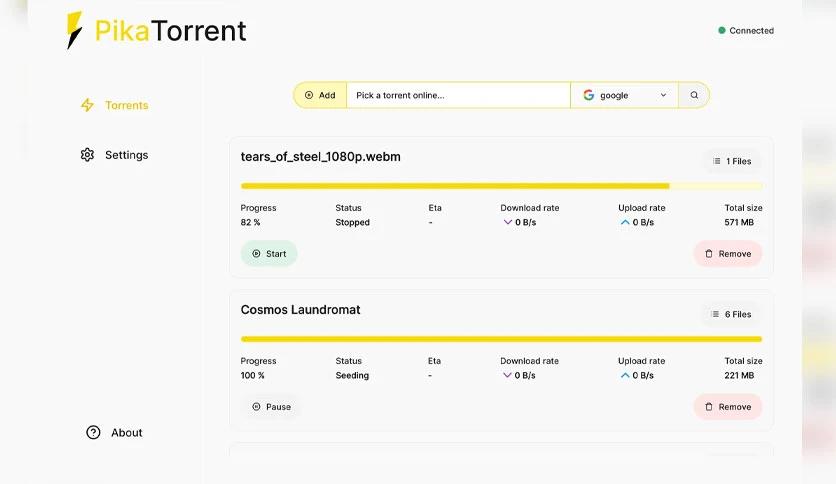Open Settings from the sidebar
The image size is (836, 484).
(115, 155)
